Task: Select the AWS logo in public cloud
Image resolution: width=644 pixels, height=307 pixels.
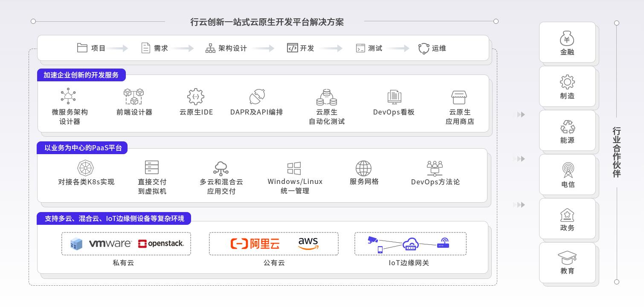Action: 308,244
